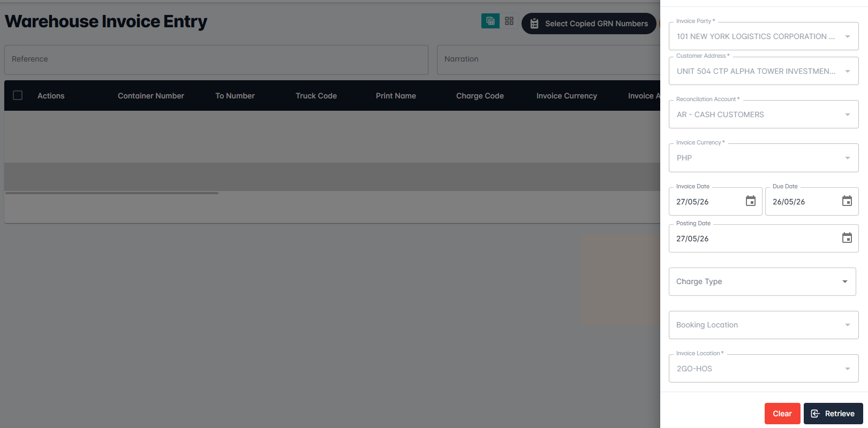This screenshot has width=868, height=428.
Task: Open Invoice Party dropdown
Action: coord(764,36)
